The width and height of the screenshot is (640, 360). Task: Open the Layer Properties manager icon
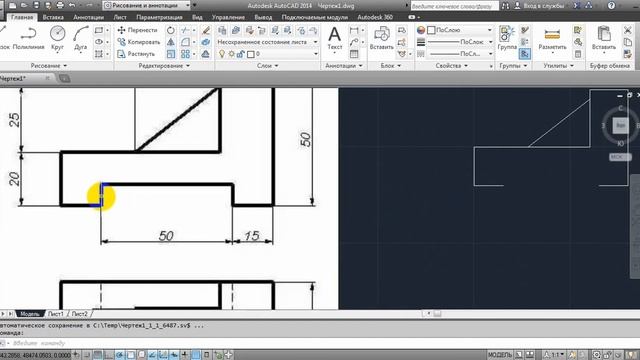(x=222, y=30)
